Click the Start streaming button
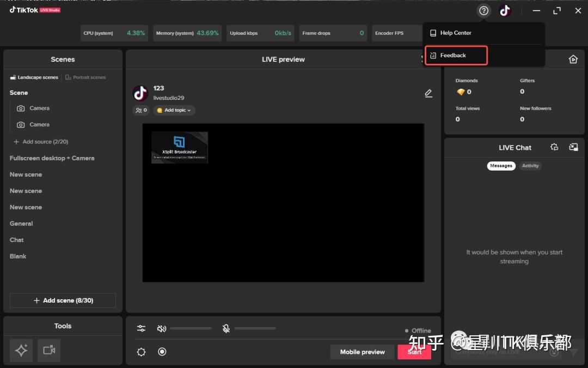This screenshot has height=368, width=588. (x=414, y=352)
